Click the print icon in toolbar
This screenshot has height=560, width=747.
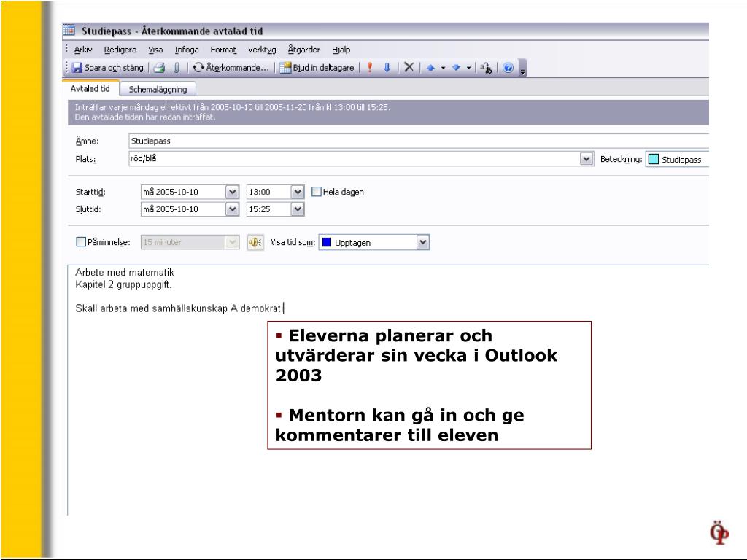159,68
